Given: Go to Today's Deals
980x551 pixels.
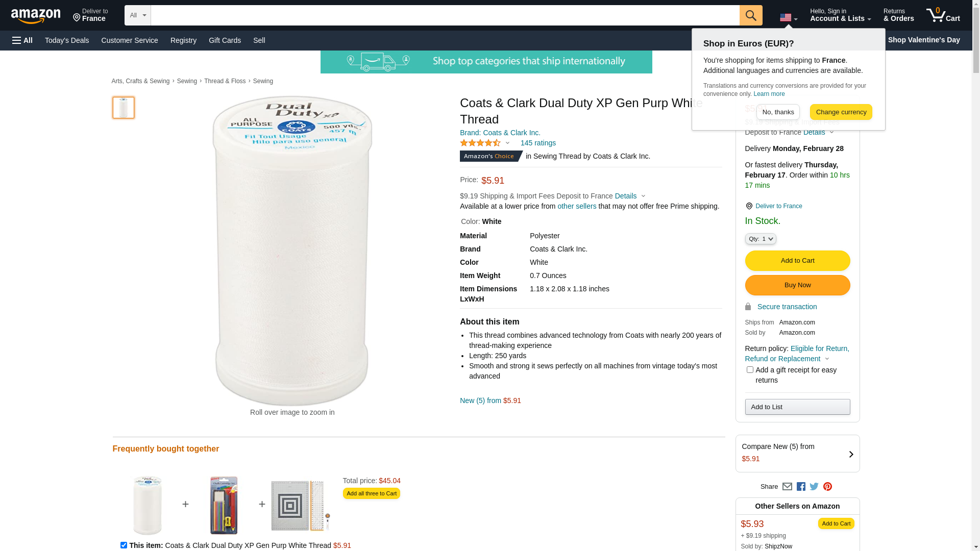Looking at the screenshot, I should 67,40.
